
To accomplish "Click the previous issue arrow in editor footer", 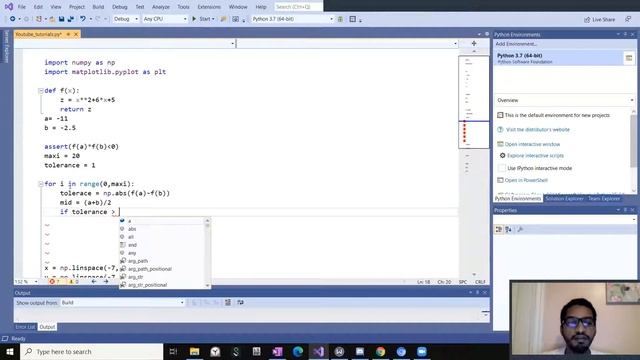I will [x=94, y=282].
